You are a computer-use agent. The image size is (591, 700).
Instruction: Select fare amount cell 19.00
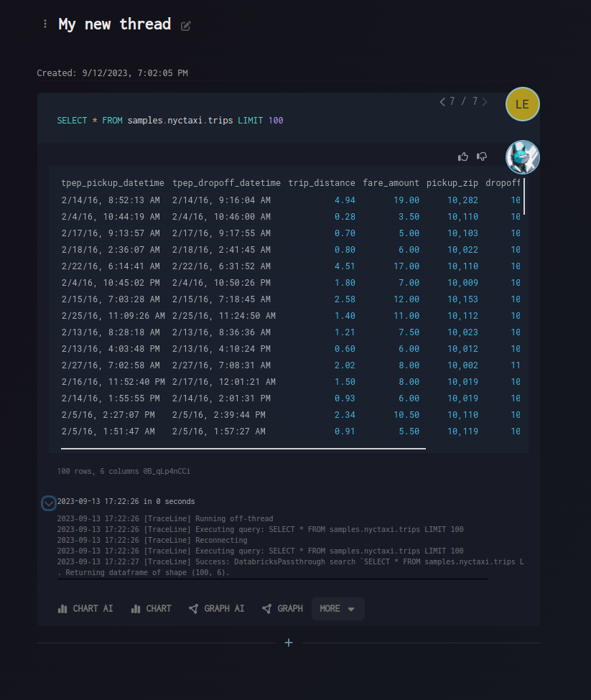[x=406, y=200]
